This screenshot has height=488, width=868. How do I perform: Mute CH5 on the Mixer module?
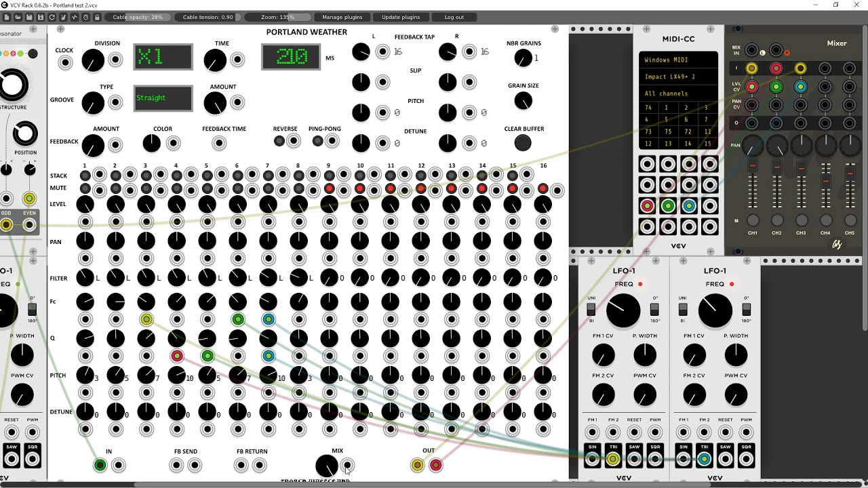(850, 220)
